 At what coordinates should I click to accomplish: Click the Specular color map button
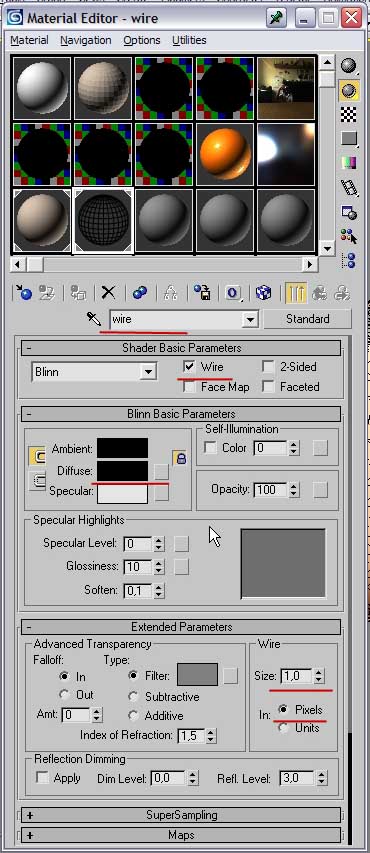[161, 493]
